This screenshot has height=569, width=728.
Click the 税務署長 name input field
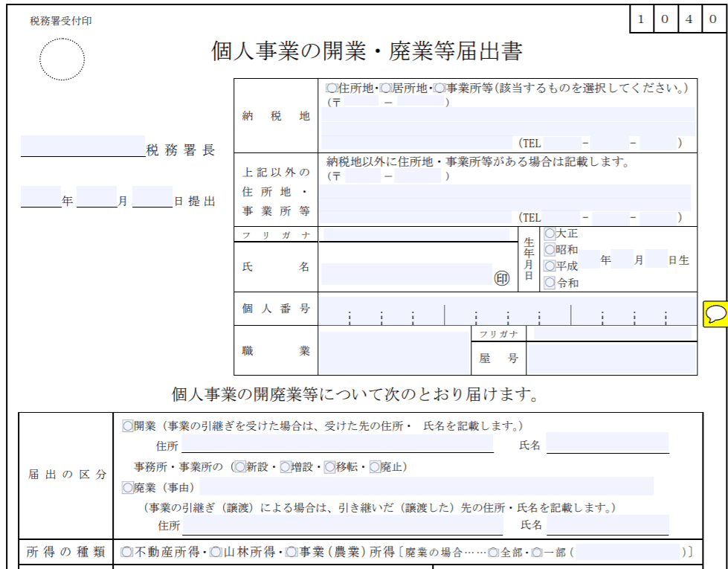pyautogui.click(x=82, y=147)
